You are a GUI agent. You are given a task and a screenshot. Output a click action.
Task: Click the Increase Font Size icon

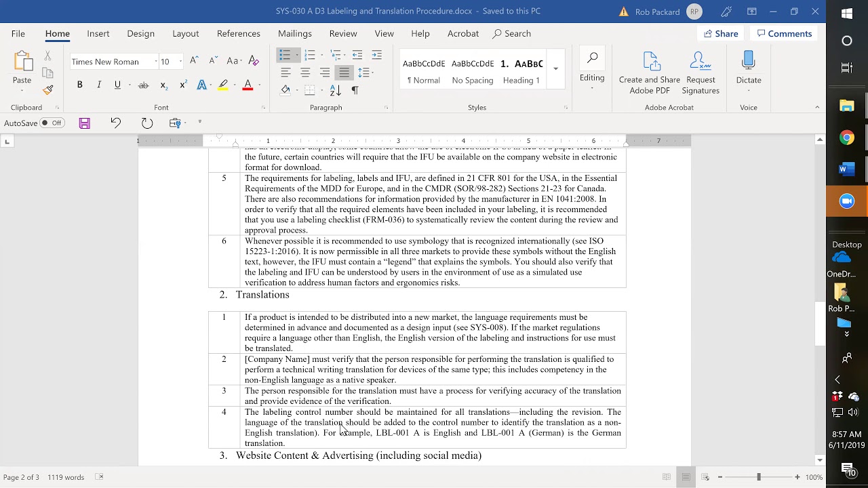pos(194,61)
